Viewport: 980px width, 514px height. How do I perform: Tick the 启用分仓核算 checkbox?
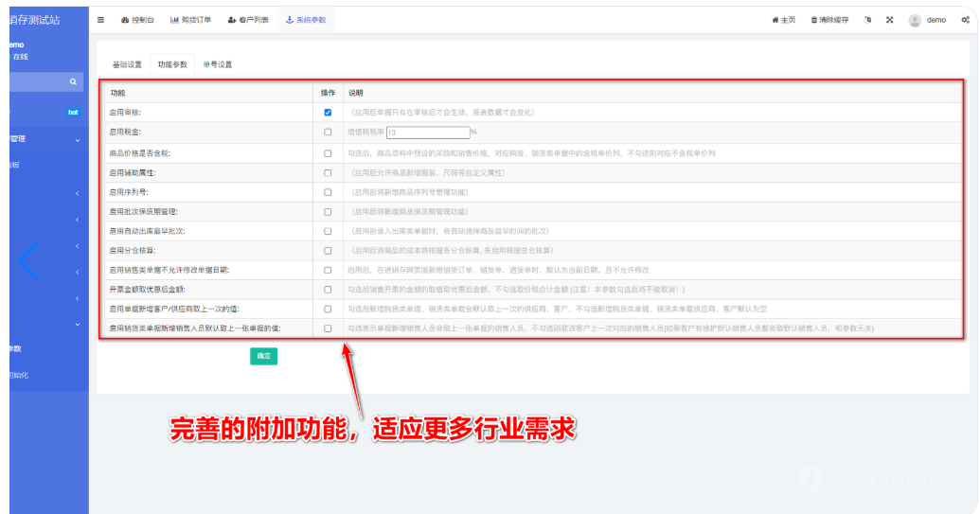pyautogui.click(x=328, y=251)
